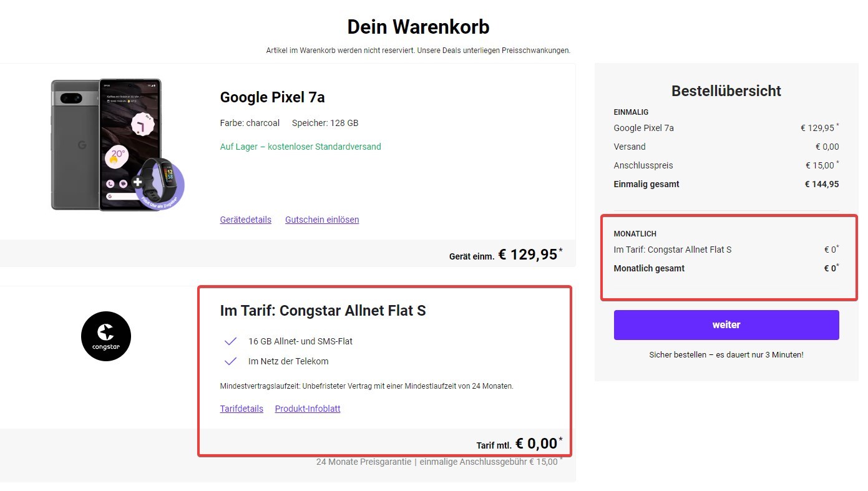This screenshot has height=491, width=868.
Task: Redeem a voucher via Gutschein einlösen
Action: [322, 220]
